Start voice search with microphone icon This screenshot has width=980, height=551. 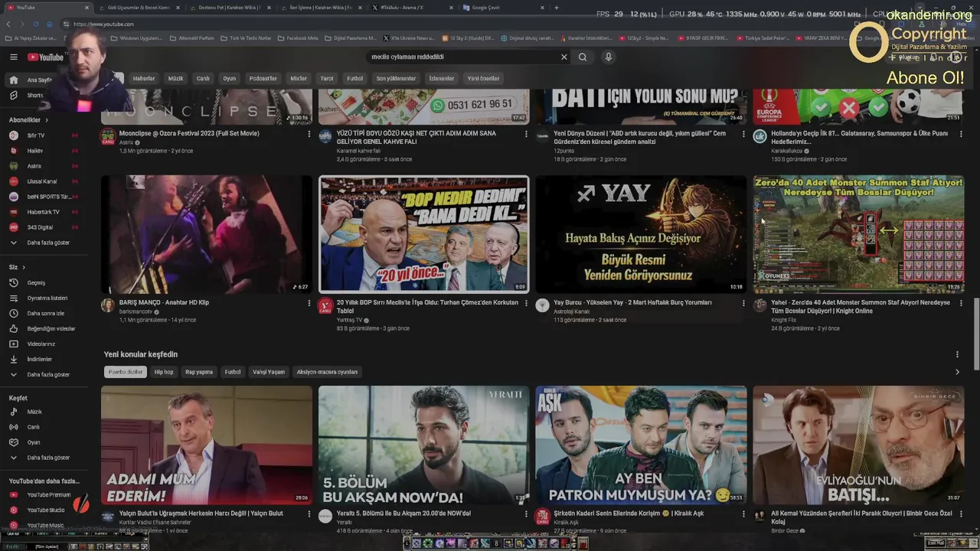point(609,57)
